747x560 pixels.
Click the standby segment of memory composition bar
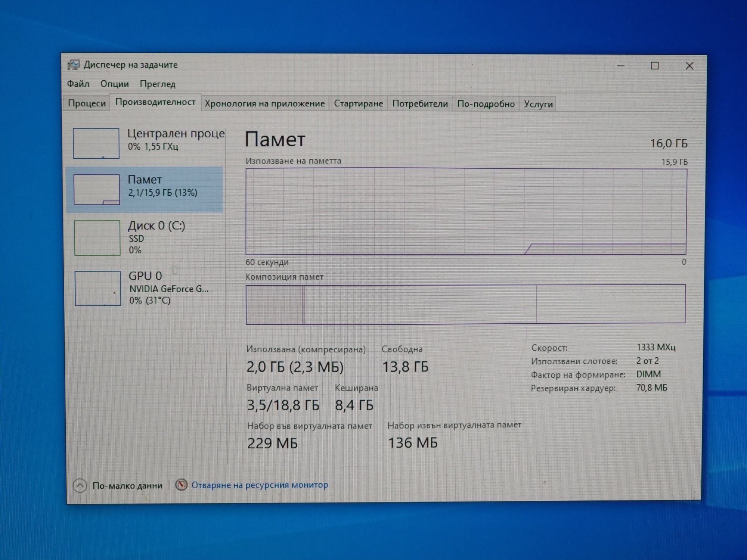pyautogui.click(x=421, y=304)
